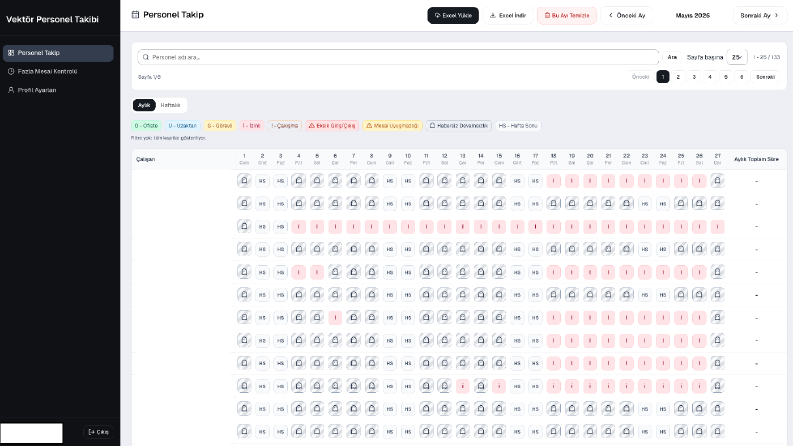Image resolution: width=793 pixels, height=446 pixels.
Task: Toggle the O - Ofiste filter chip
Action: click(x=146, y=125)
